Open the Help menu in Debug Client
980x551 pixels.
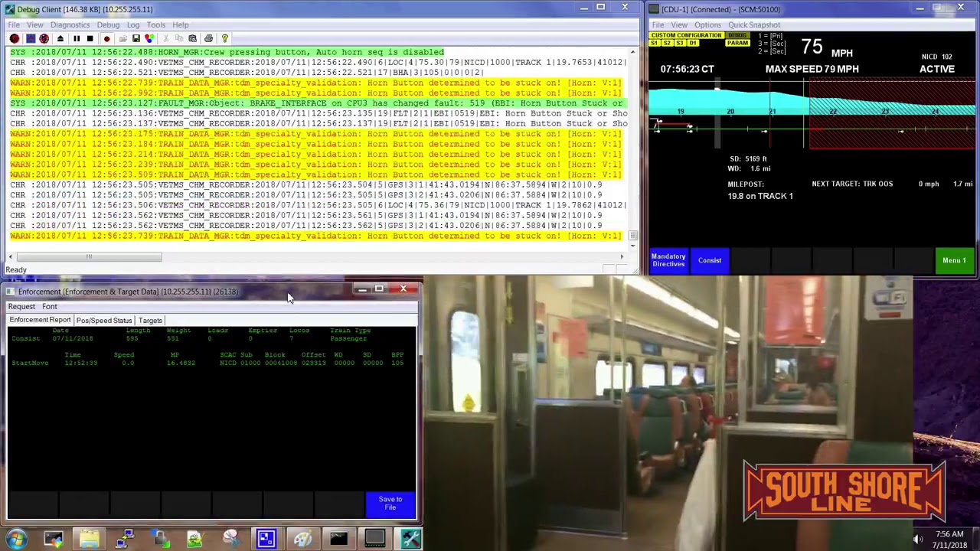pyautogui.click(x=180, y=24)
